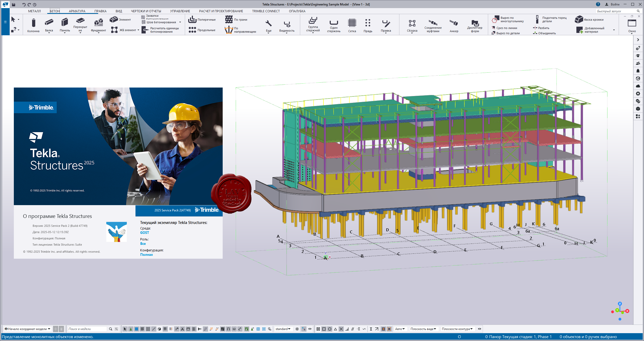
Task: Open the Плоскости контура dropdown
Action: tap(457, 329)
